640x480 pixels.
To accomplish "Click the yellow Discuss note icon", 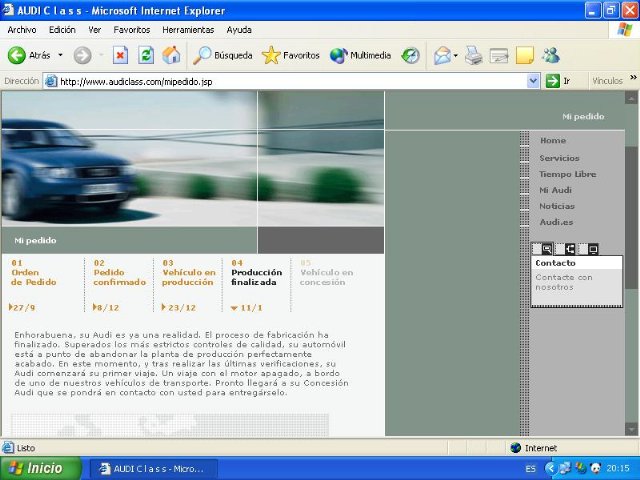I will point(524,55).
